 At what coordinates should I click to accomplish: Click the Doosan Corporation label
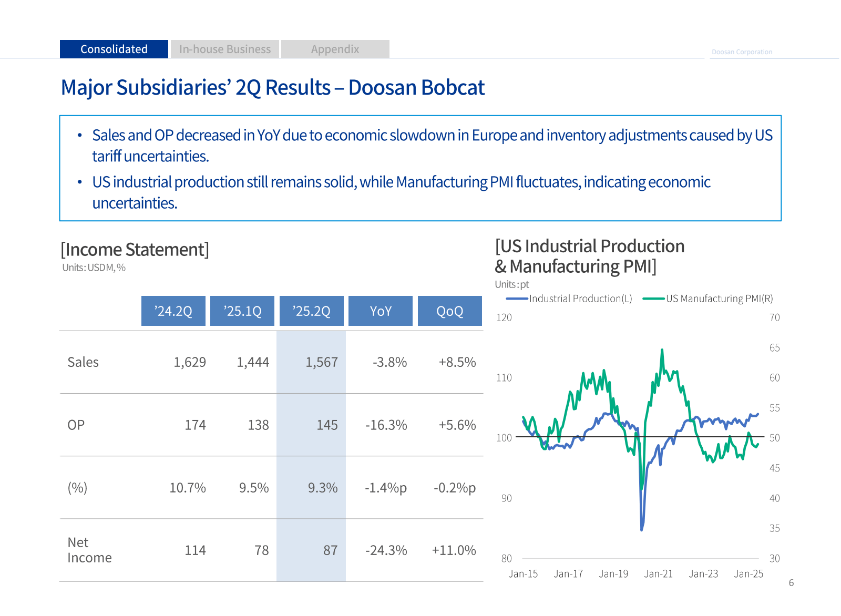tap(742, 52)
